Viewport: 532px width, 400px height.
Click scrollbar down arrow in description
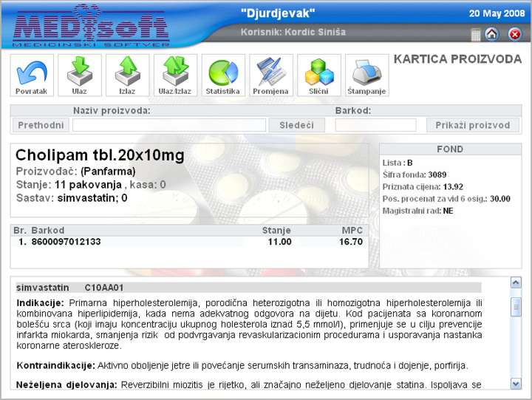(x=516, y=384)
